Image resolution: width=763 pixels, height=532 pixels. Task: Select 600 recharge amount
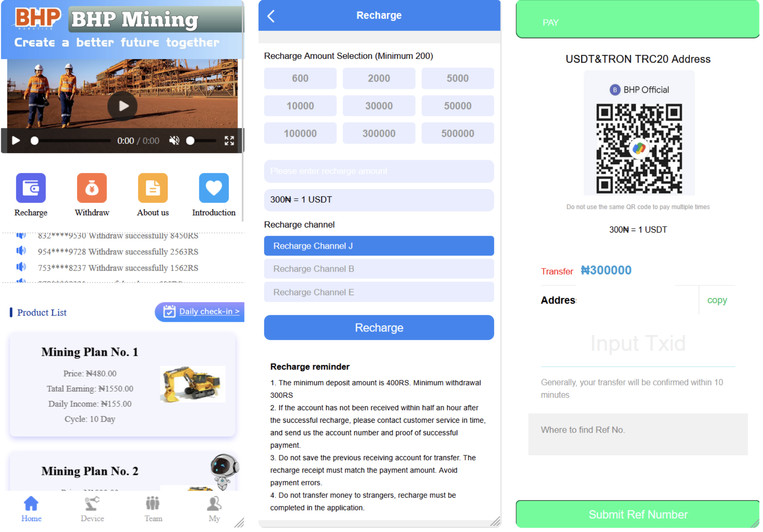pyautogui.click(x=300, y=78)
